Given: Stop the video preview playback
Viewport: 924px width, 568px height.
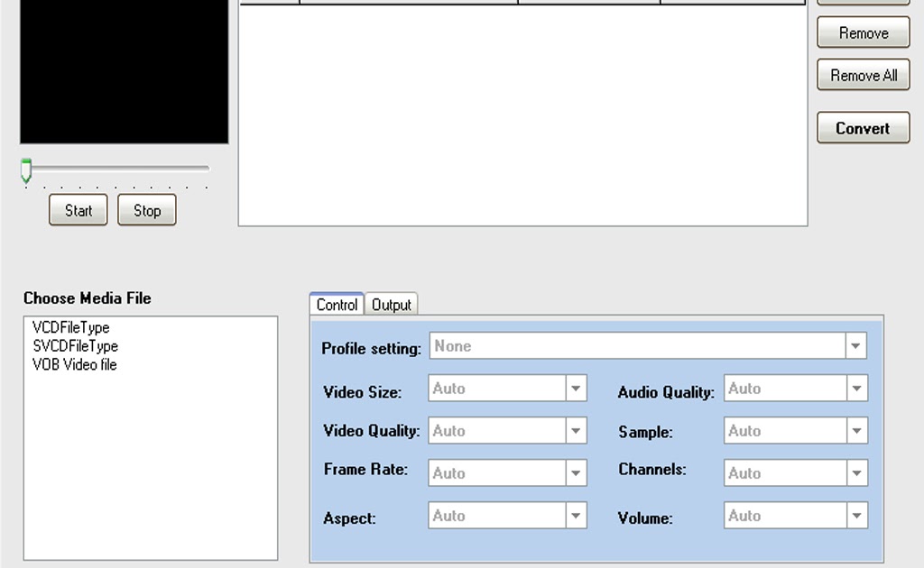Looking at the screenshot, I should (x=146, y=210).
